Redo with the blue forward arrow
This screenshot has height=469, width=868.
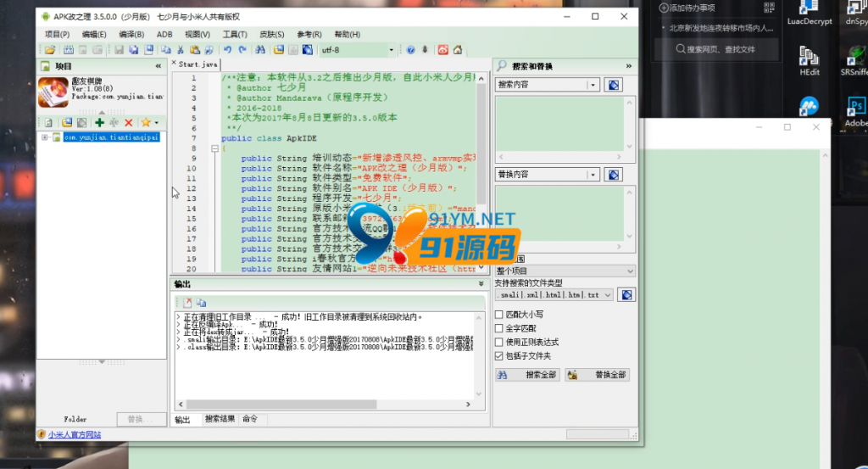coord(242,50)
